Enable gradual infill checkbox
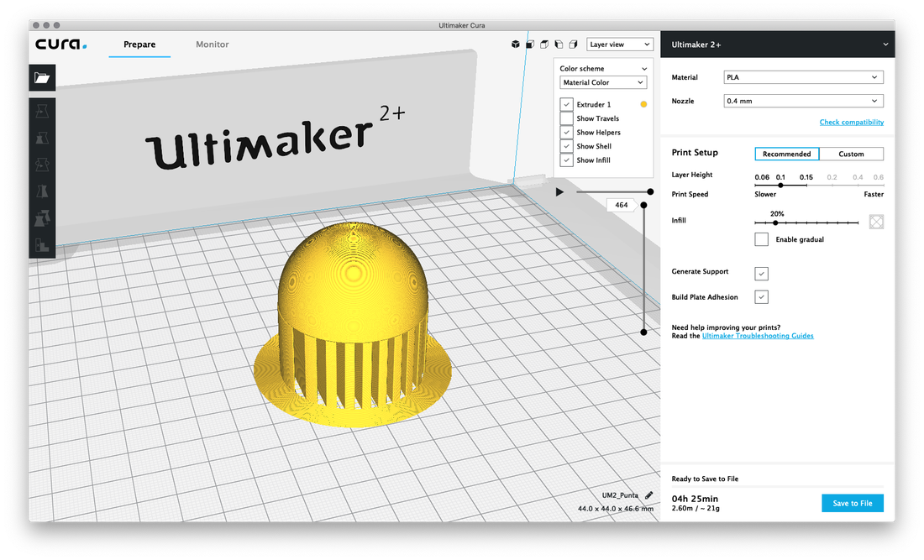 point(761,239)
